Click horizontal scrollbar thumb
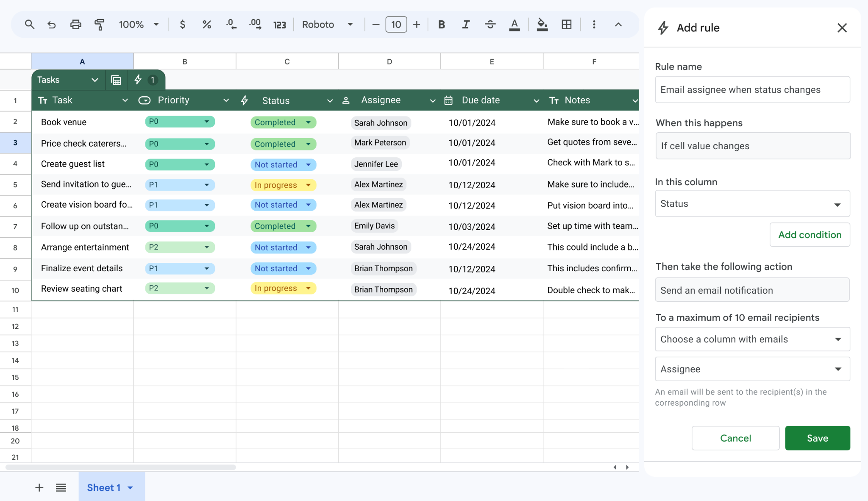Viewport: 868px width, 501px height. point(121,467)
